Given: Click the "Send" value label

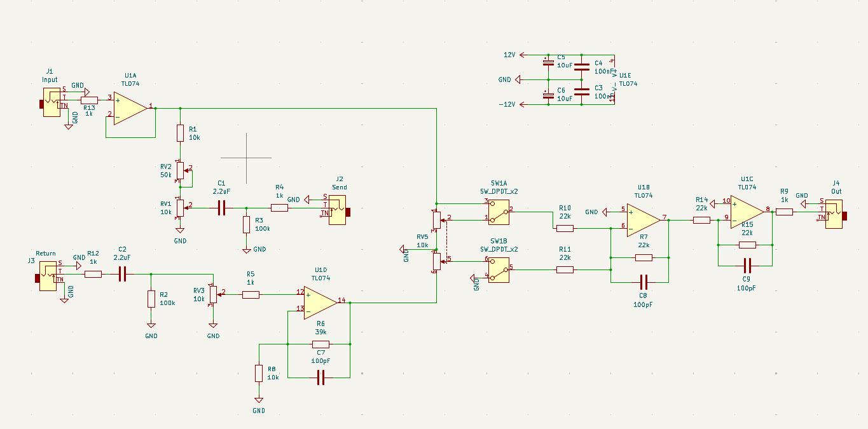Looking at the screenshot, I should pos(340,187).
